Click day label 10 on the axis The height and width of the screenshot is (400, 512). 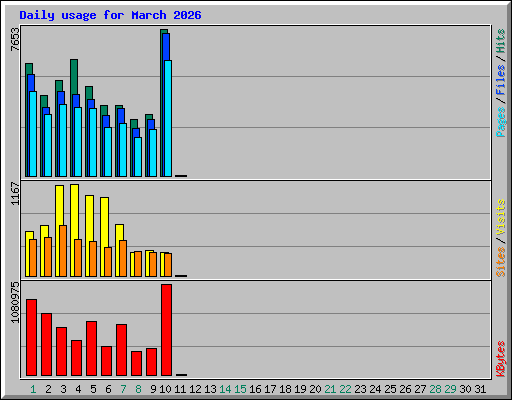coord(165,389)
